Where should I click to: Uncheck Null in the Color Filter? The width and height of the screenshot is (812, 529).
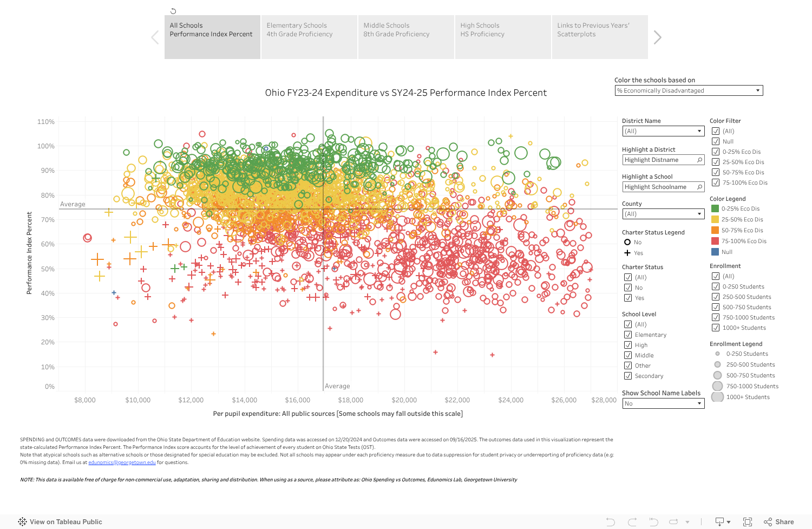point(716,141)
